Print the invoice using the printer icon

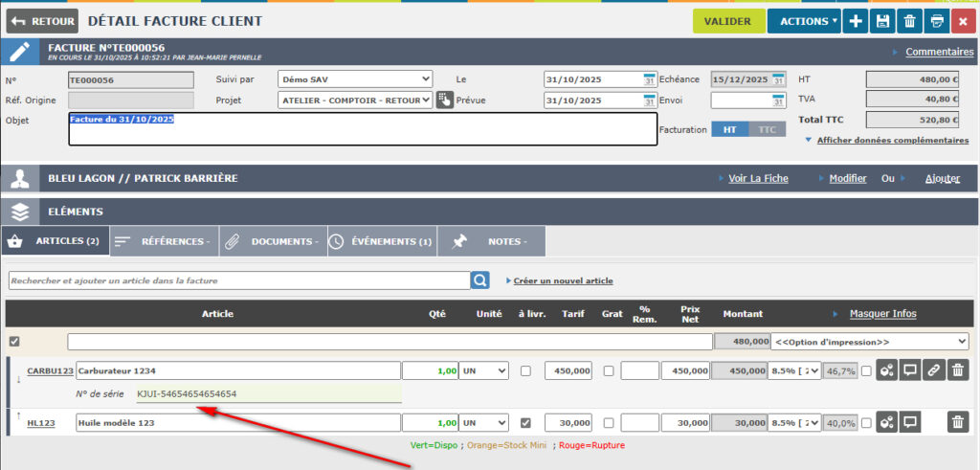pos(936,21)
